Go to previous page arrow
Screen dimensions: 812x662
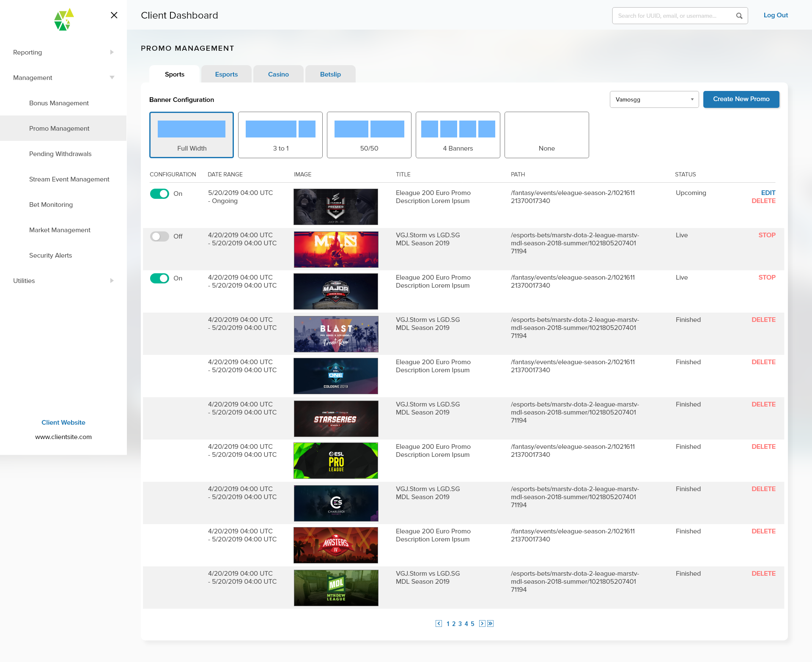[x=439, y=624]
